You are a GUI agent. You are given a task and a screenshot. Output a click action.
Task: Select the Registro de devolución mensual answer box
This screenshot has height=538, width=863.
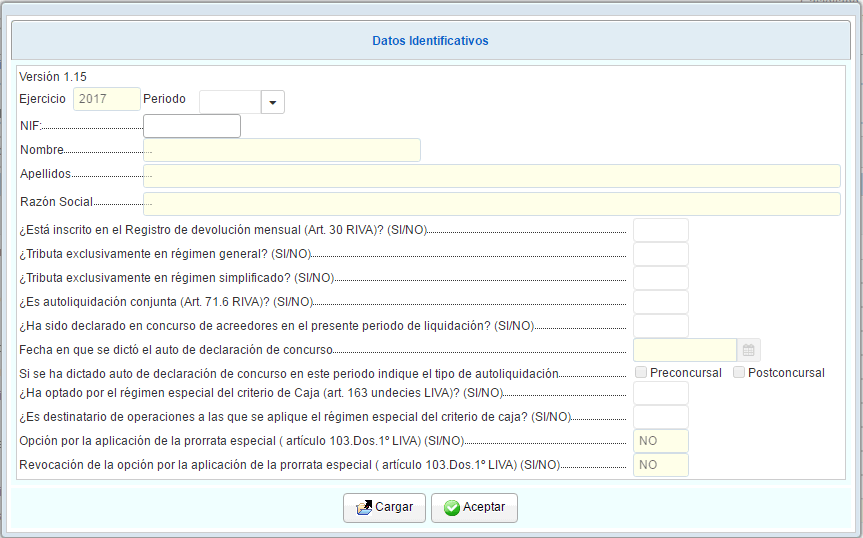[661, 230]
